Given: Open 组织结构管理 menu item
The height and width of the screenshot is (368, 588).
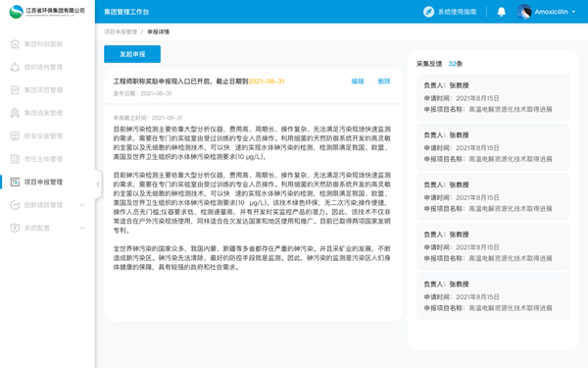Looking at the screenshot, I should pos(43,67).
